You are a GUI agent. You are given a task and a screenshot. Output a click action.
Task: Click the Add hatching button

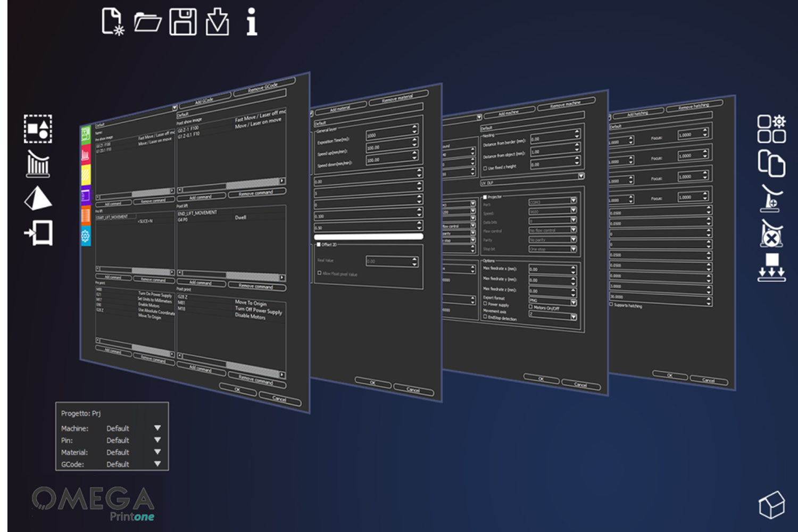point(638,113)
